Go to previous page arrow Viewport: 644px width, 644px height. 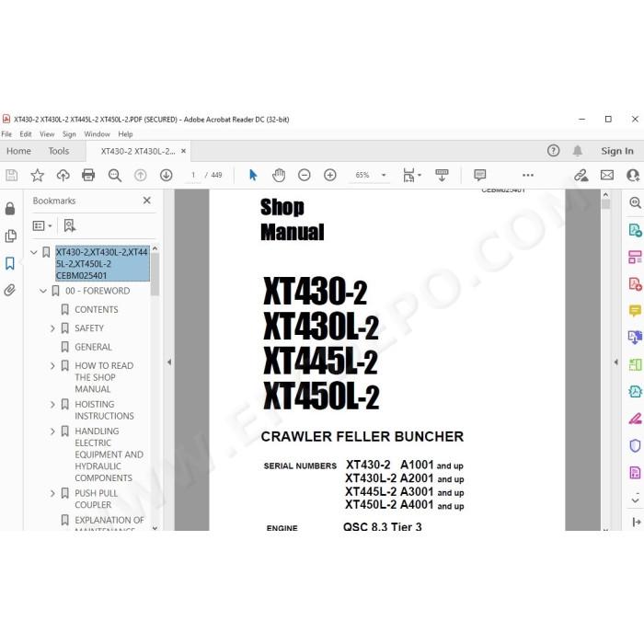click(x=141, y=176)
